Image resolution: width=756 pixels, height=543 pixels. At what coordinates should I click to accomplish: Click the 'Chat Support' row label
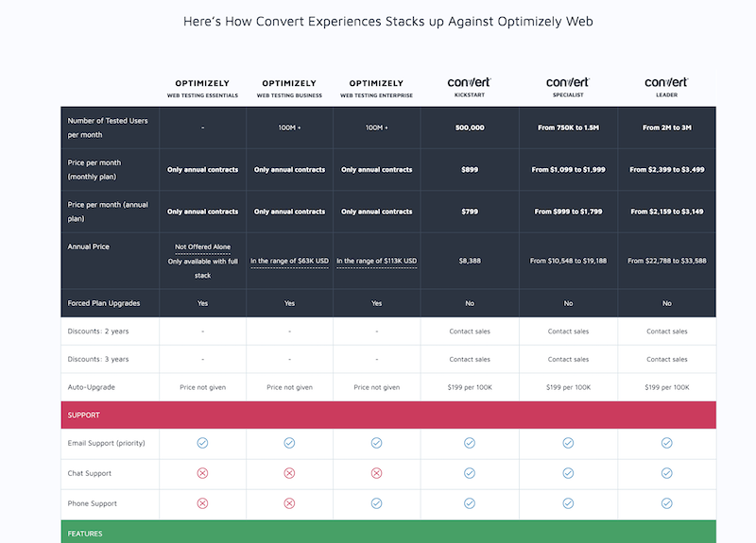pyautogui.click(x=89, y=473)
